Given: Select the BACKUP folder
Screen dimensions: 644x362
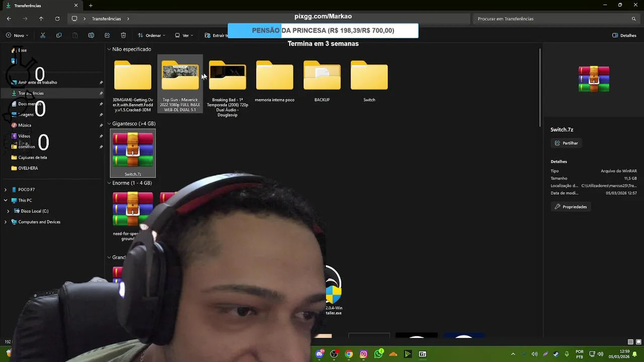Looking at the screenshot, I should point(322,80).
